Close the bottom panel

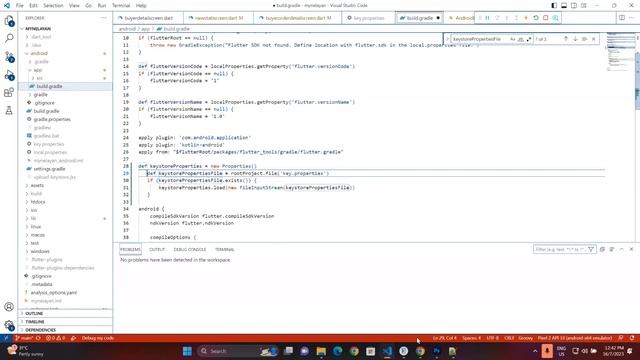click(631, 249)
